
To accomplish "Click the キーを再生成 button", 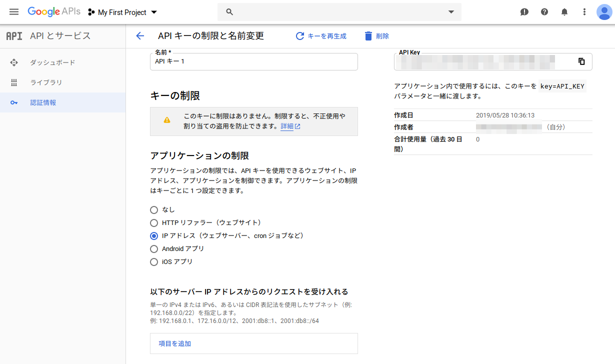I will (x=321, y=36).
